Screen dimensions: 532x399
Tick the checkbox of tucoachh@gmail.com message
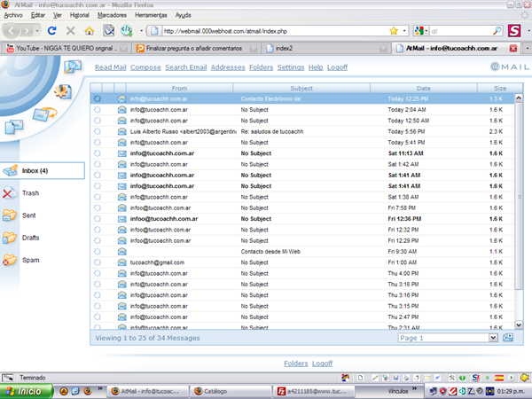coord(98,262)
